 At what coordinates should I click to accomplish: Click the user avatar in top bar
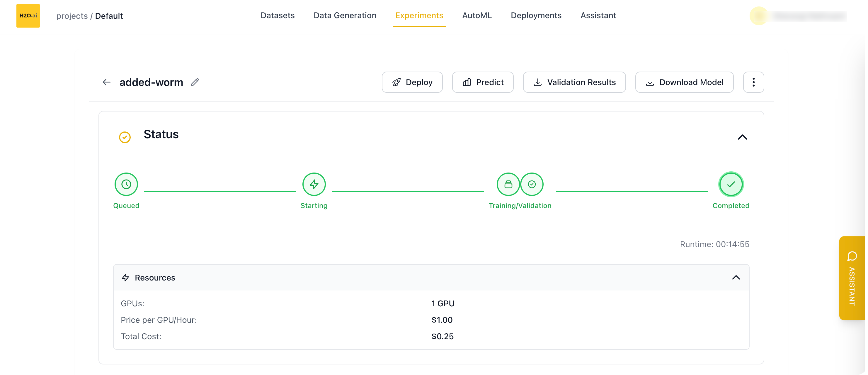[x=758, y=16]
